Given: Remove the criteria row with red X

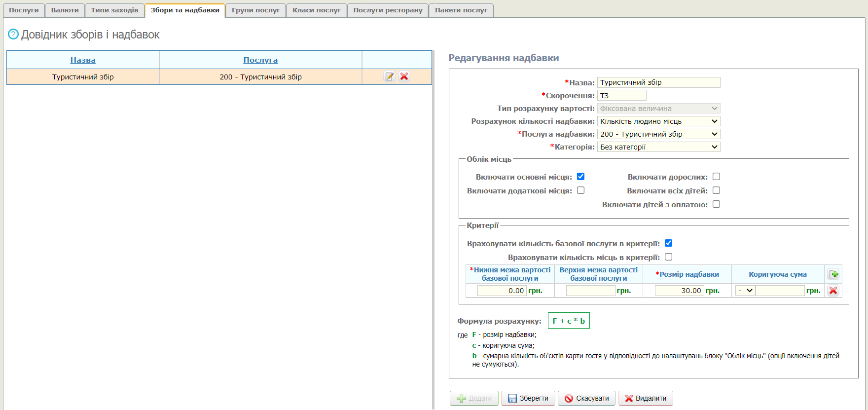Looking at the screenshot, I should click(x=833, y=291).
